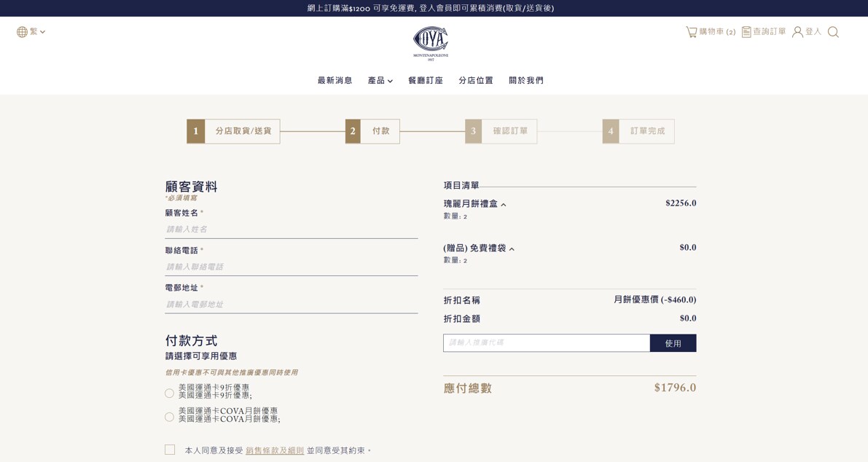Tick the sales terms agreement checkbox
868x462 pixels.
click(170, 450)
